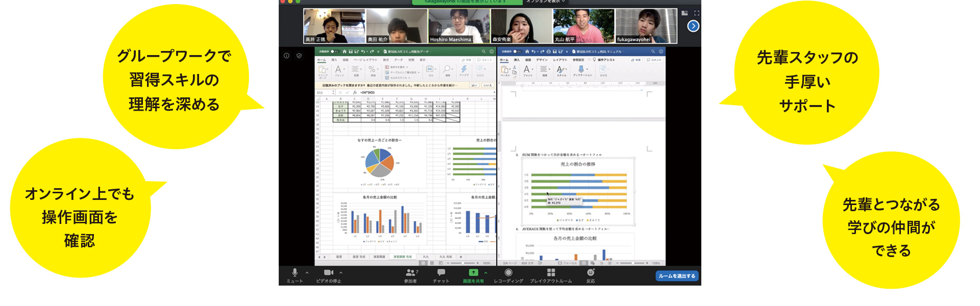Redo the action in Excel
This screenshot has width=980, height=306.
coord(372,52)
